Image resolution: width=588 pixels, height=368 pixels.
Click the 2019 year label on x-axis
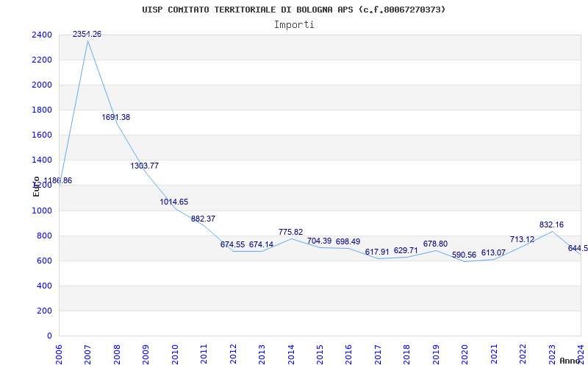click(436, 355)
